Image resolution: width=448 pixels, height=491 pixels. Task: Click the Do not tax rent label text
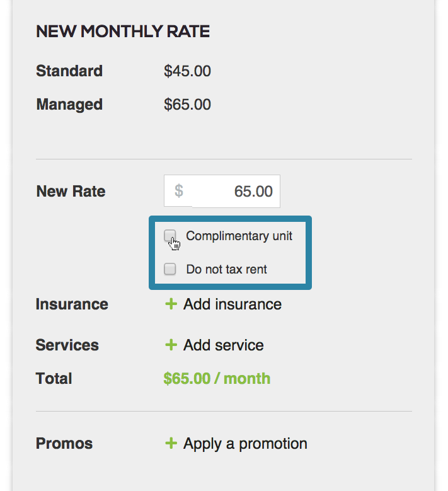pos(226,269)
